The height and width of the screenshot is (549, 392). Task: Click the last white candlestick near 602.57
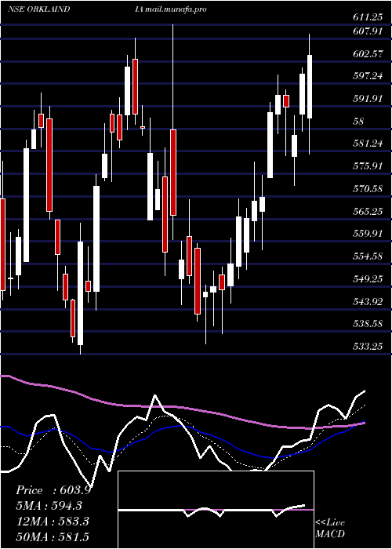click(310, 86)
